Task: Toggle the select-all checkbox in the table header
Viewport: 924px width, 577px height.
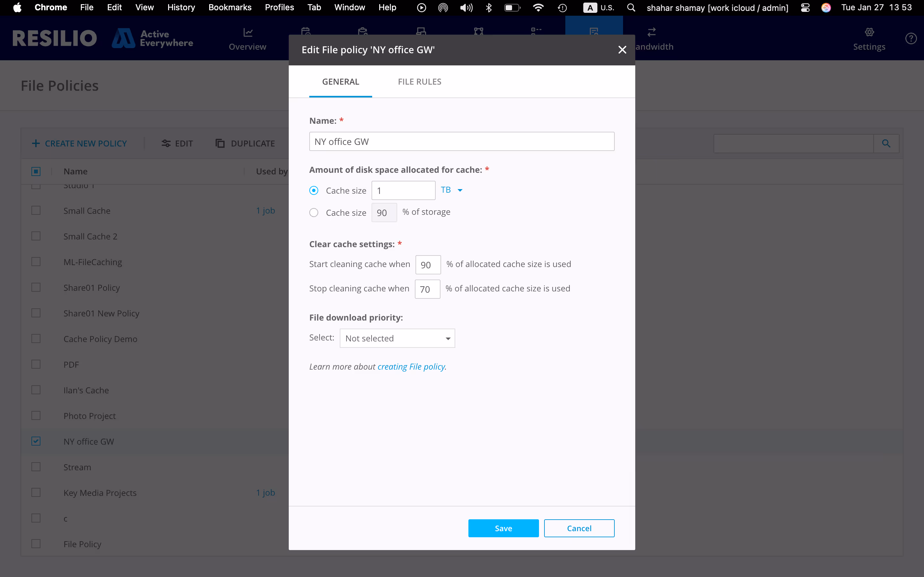Action: [36, 171]
